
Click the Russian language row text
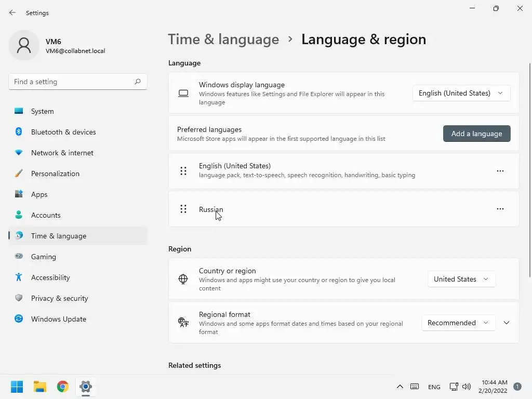pyautogui.click(x=211, y=209)
